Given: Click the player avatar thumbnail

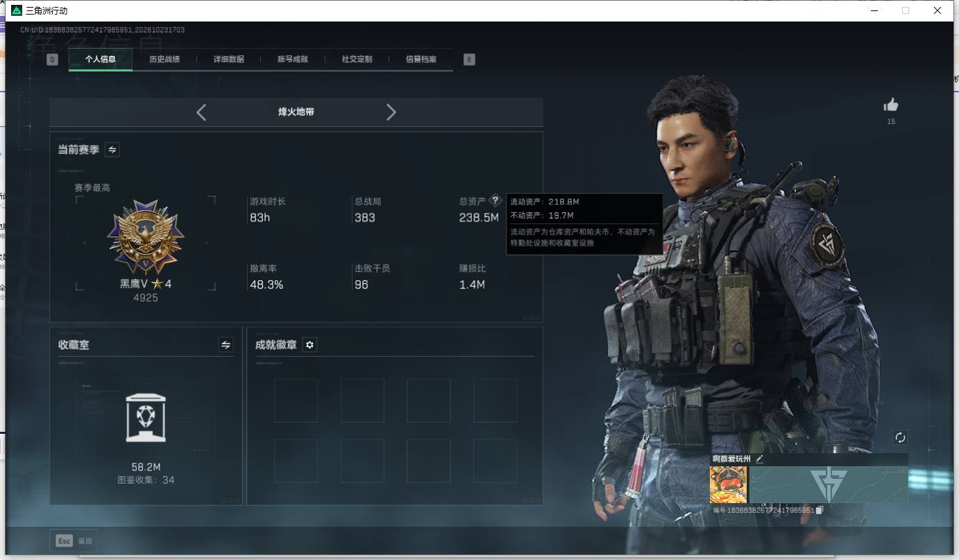Looking at the screenshot, I should [x=729, y=484].
